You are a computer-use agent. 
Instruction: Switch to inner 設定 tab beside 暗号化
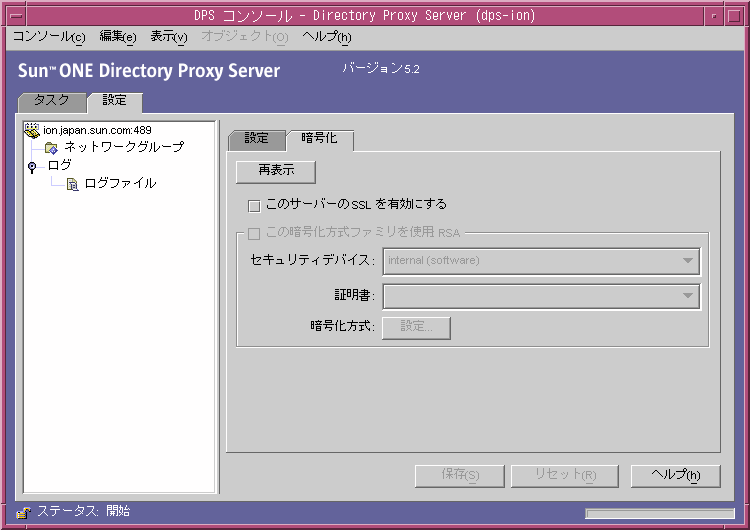257,139
